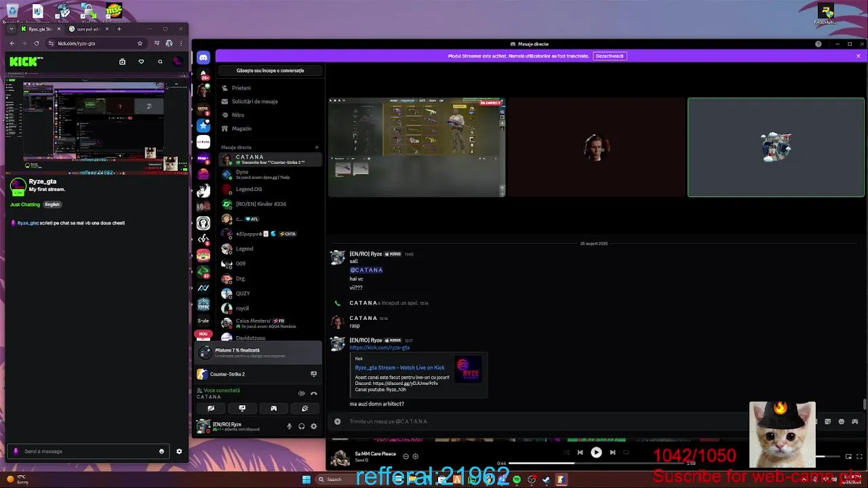The image size is (868, 488).
Task: Open Kick search magnifier icon
Action: 160,62
